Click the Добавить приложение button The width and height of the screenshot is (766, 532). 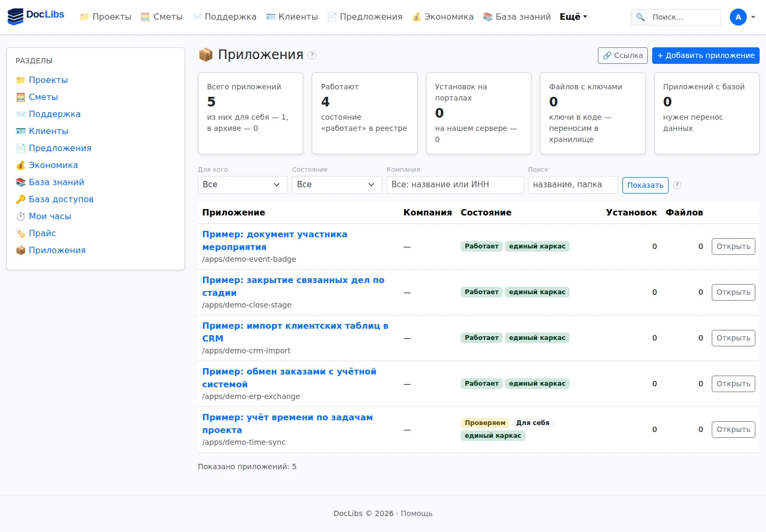pos(706,55)
